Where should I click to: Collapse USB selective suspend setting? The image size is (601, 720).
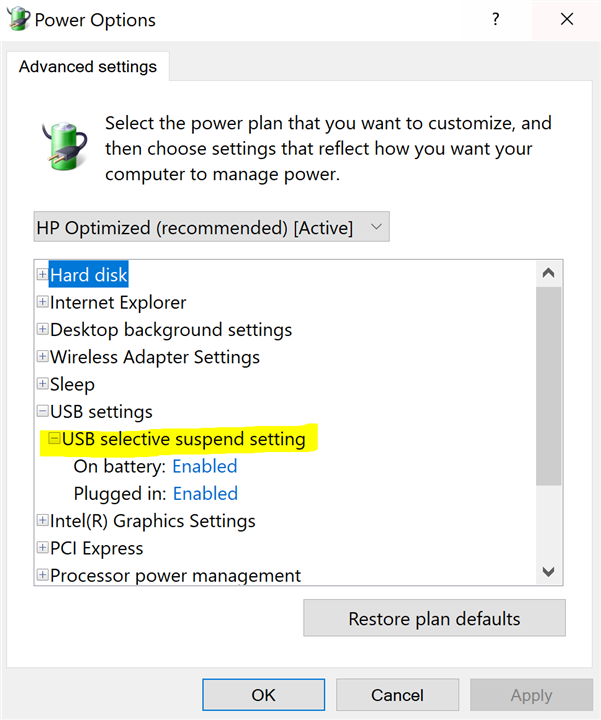point(54,439)
